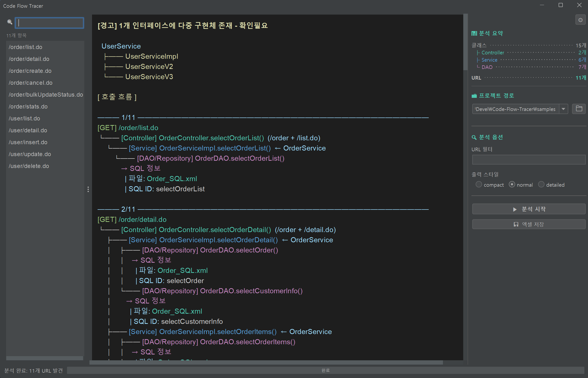Click the vertical scrollbar of flow output

(465, 42)
